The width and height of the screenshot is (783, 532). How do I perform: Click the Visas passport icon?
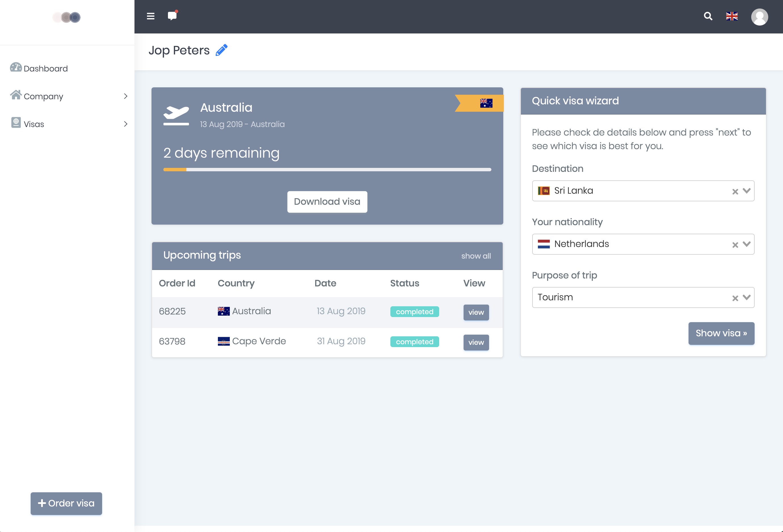16,123
